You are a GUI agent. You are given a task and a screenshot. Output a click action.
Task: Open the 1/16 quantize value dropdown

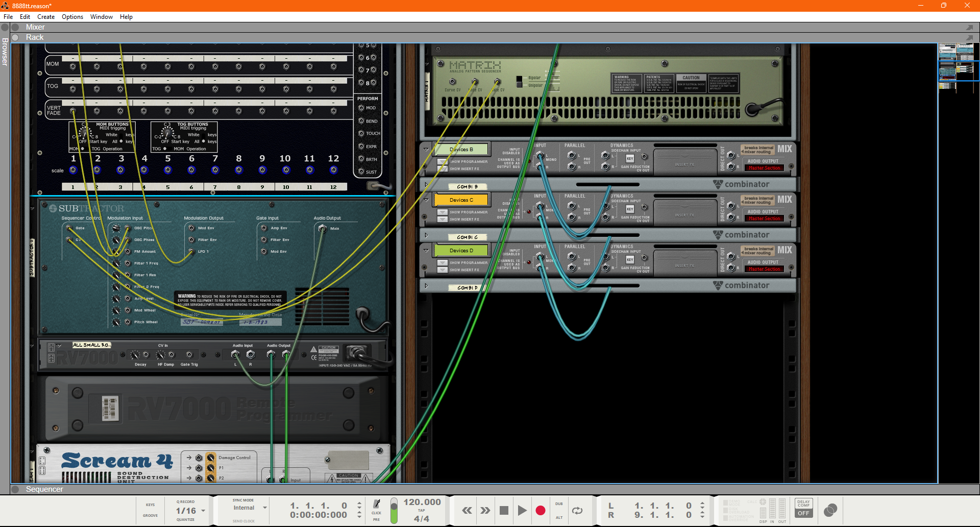[x=203, y=511]
